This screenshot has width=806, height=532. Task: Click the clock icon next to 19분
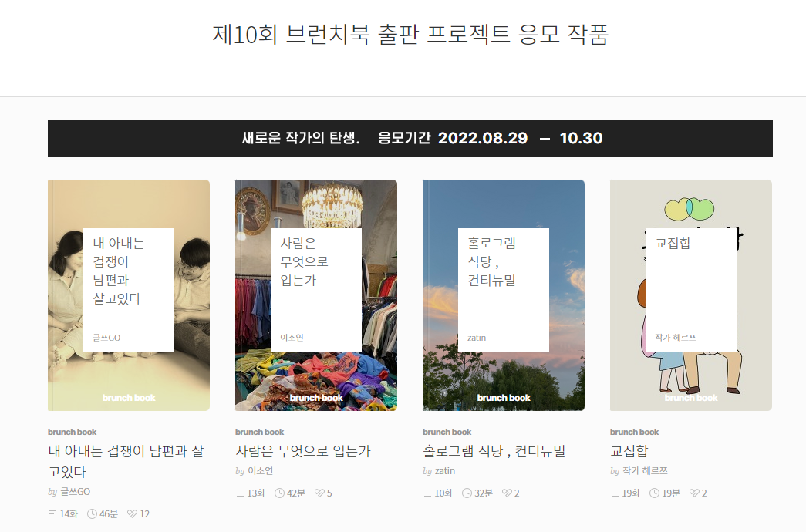(654, 493)
